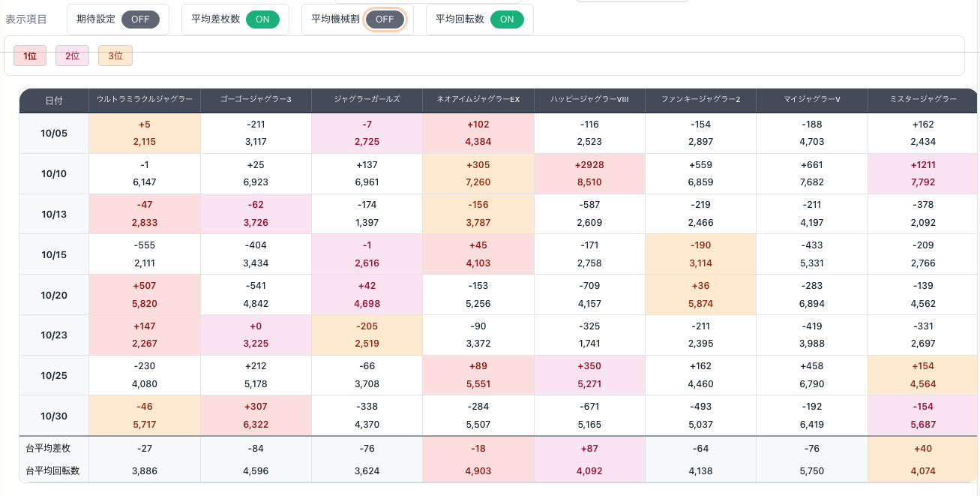980x496 pixels.
Task: Select the ジャグラーガールズ column header
Action: click(367, 100)
